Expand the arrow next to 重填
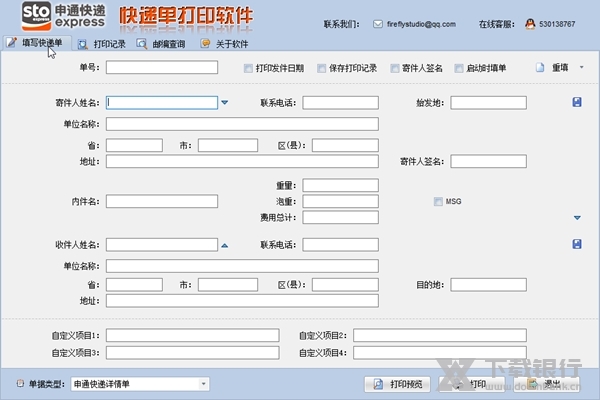Screen dimensions: 600x400 click(x=581, y=67)
